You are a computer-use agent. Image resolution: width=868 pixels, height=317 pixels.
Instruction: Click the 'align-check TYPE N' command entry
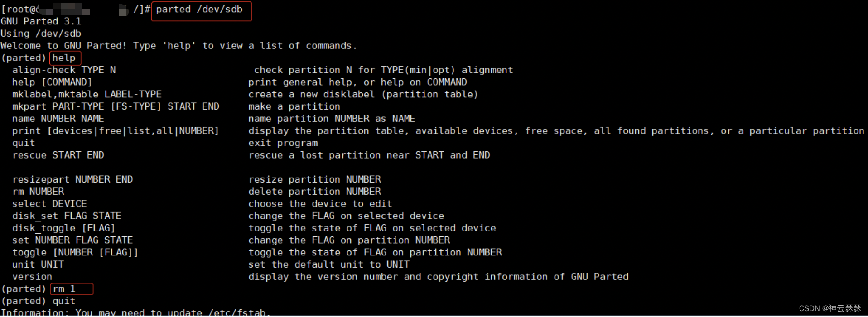(x=64, y=70)
